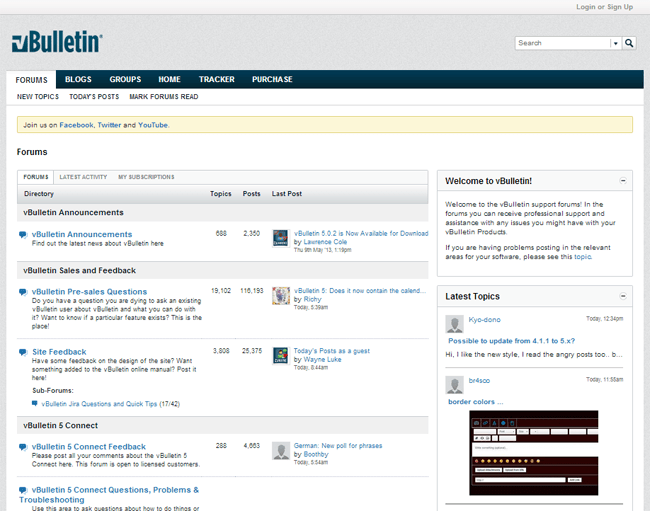
Task: Click the vBulletin logo
Action: (x=57, y=41)
